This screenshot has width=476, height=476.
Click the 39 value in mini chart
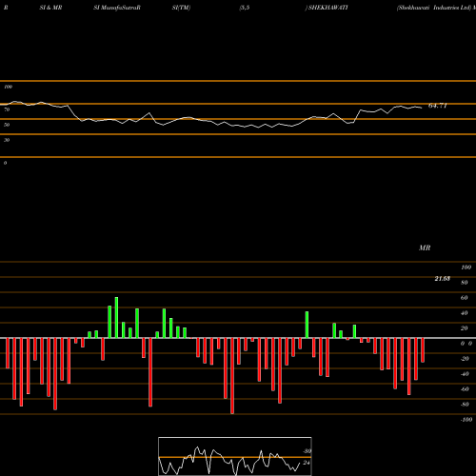pos(307,451)
